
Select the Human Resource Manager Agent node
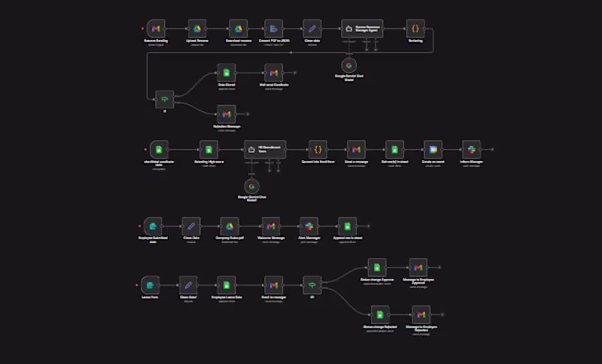coord(362,29)
